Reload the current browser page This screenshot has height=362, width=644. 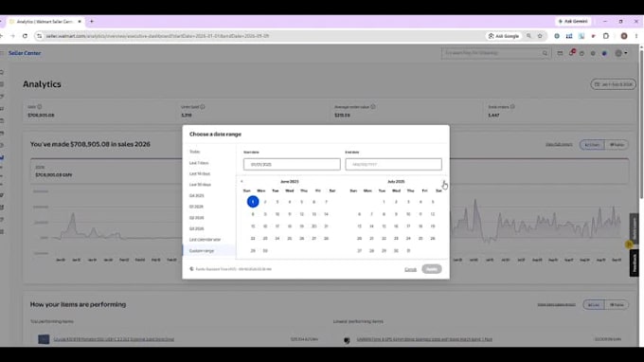(x=25, y=36)
